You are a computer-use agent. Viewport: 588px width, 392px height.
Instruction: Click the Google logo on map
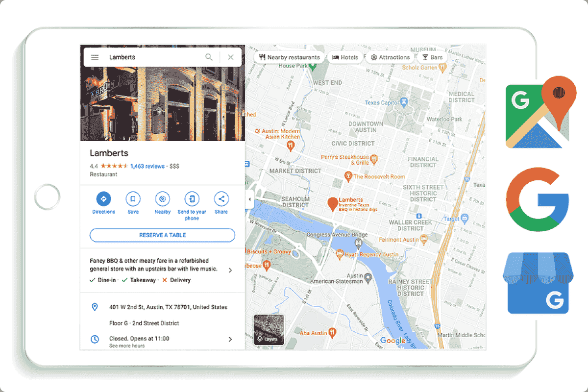393,341
